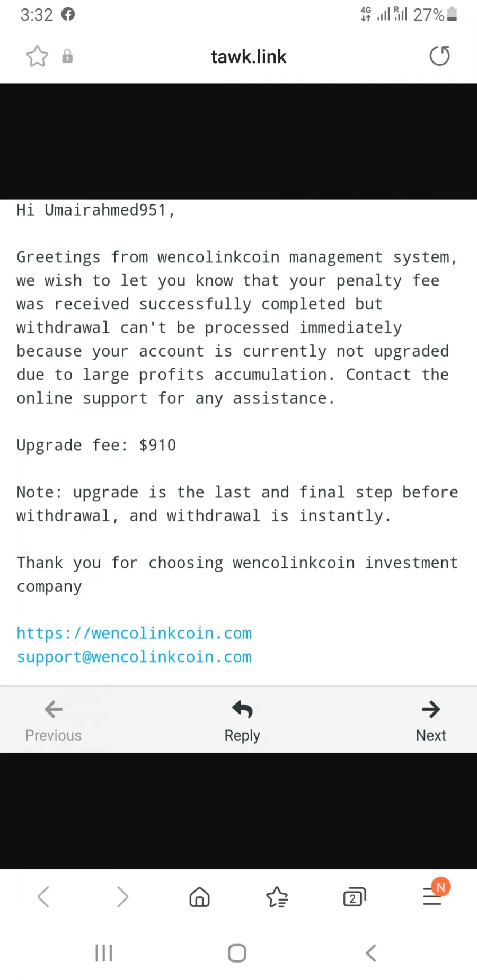The height and width of the screenshot is (980, 477).
Task: Open the support@wencolinkcoin.com email link
Action: (x=134, y=657)
